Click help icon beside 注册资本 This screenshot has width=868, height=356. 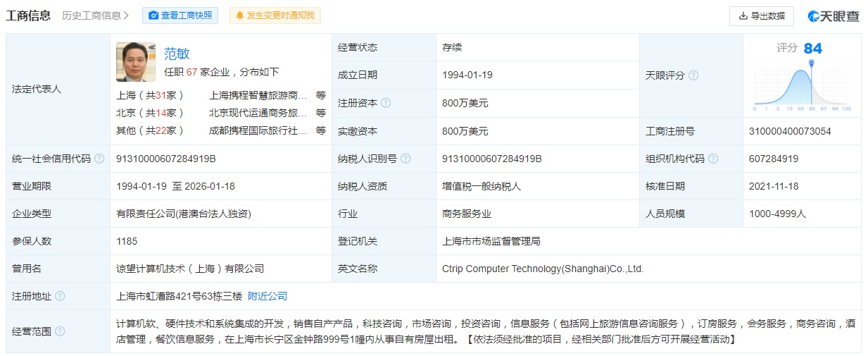pos(386,103)
